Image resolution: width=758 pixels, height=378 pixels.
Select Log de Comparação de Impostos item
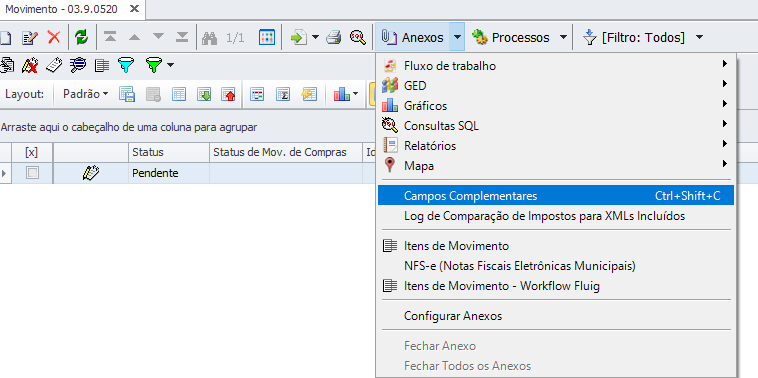pyautogui.click(x=556, y=216)
